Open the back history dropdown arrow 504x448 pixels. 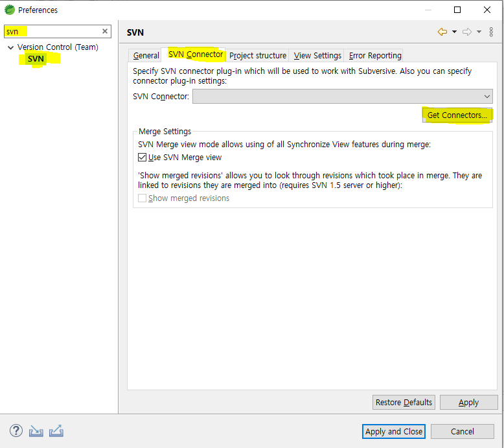(x=454, y=32)
